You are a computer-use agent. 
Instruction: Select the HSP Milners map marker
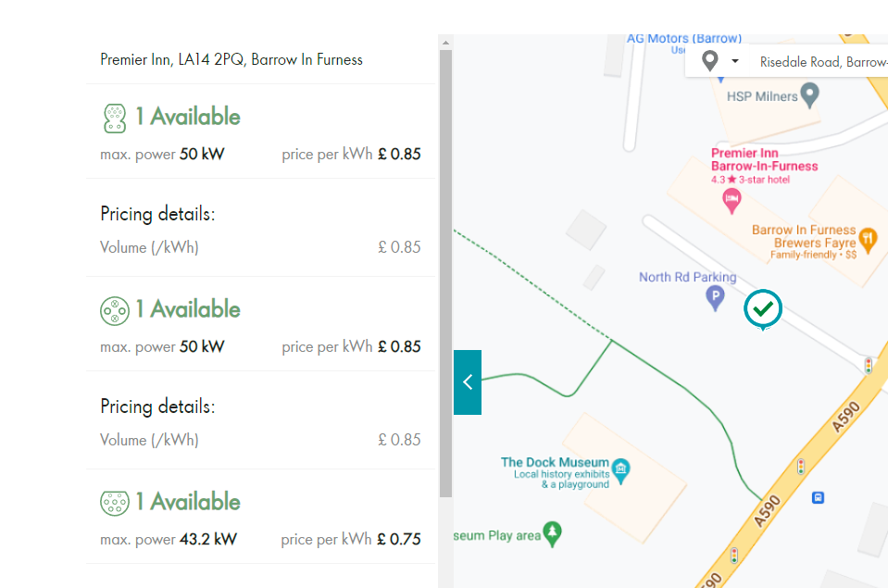[x=809, y=95]
